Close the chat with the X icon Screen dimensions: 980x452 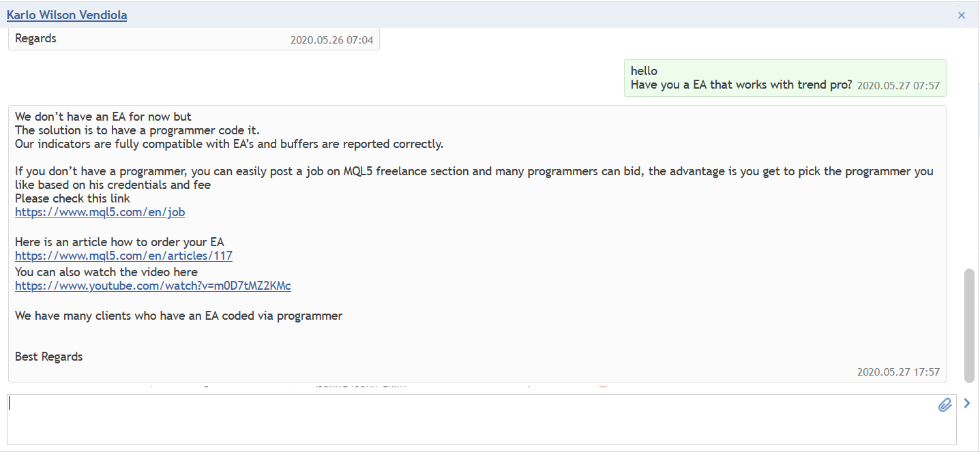click(962, 15)
